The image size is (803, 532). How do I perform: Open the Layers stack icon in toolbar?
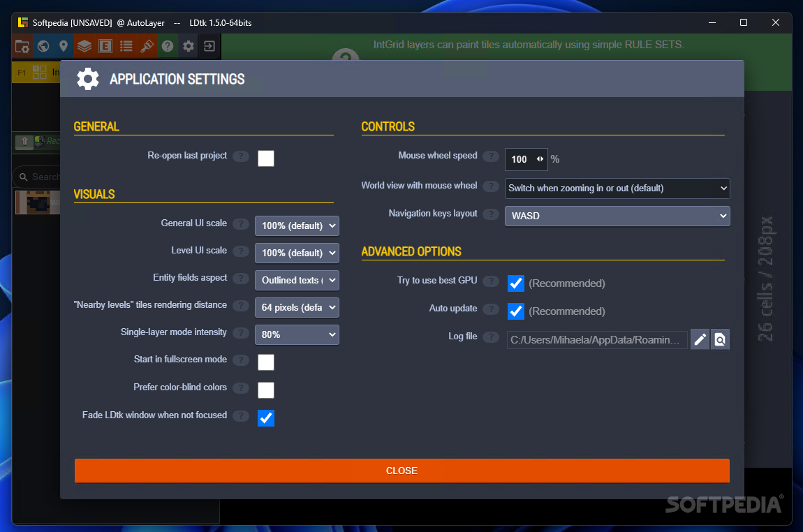(84, 47)
